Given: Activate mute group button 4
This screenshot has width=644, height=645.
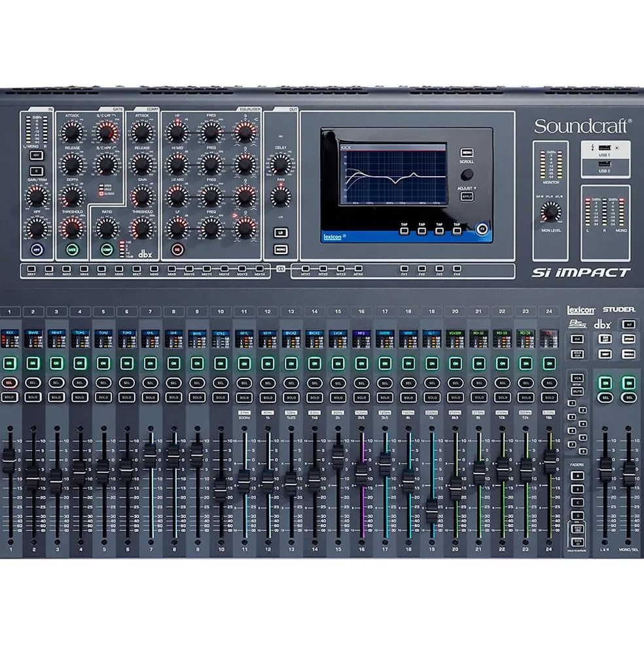Looking at the screenshot, I should (x=582, y=424).
